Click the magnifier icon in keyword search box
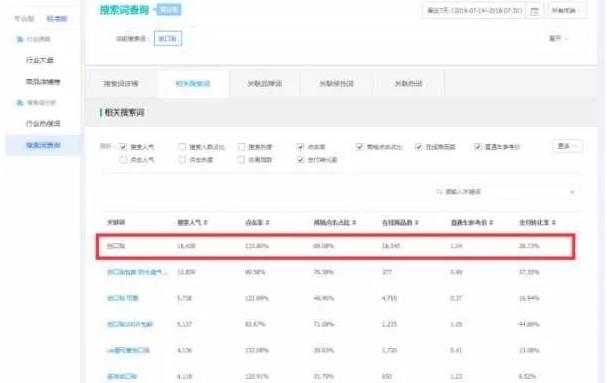 [439, 192]
